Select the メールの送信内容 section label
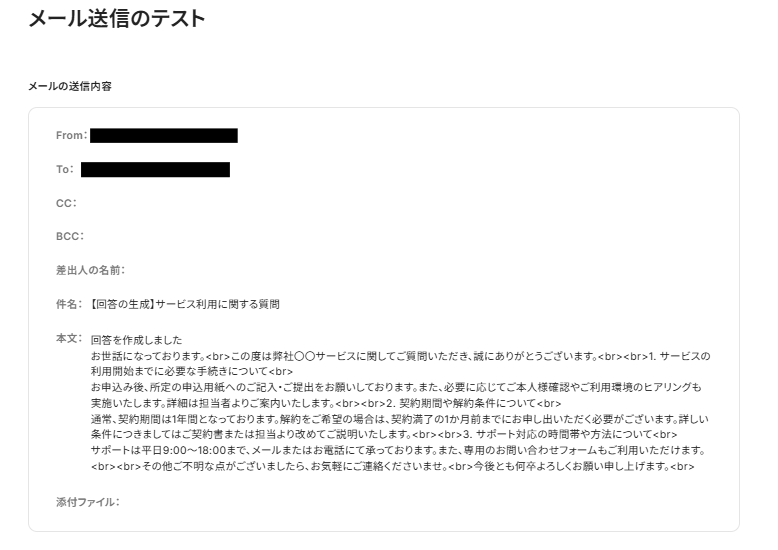 pyautogui.click(x=70, y=86)
